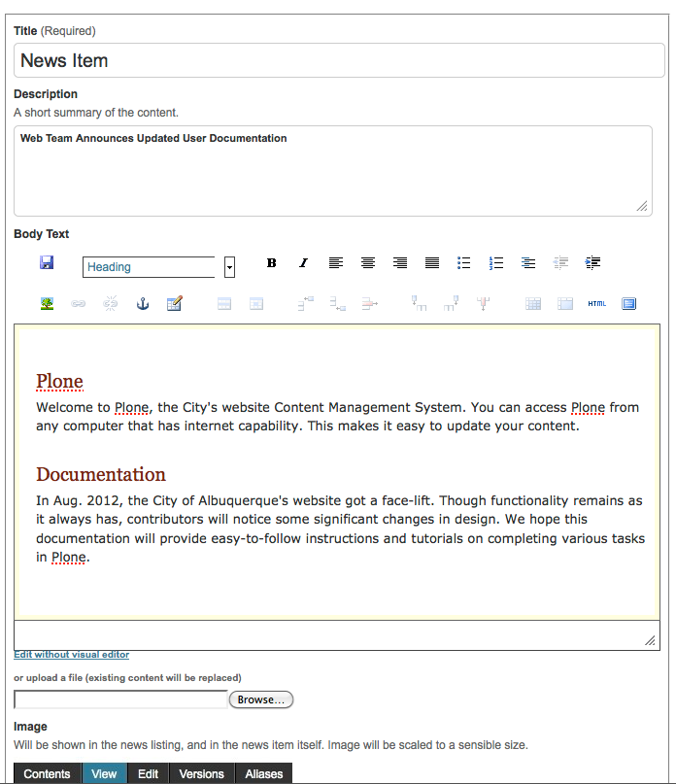Open the Versions tab

pyautogui.click(x=201, y=773)
